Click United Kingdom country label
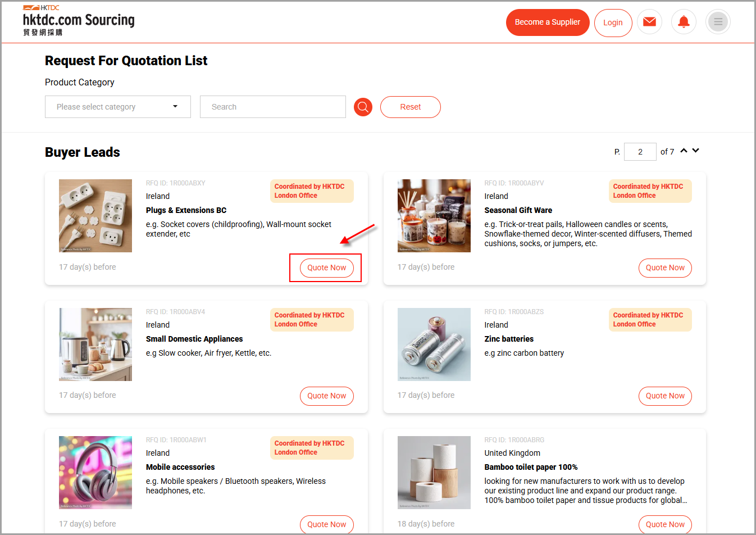Viewport: 756px width, 535px height. (512, 453)
